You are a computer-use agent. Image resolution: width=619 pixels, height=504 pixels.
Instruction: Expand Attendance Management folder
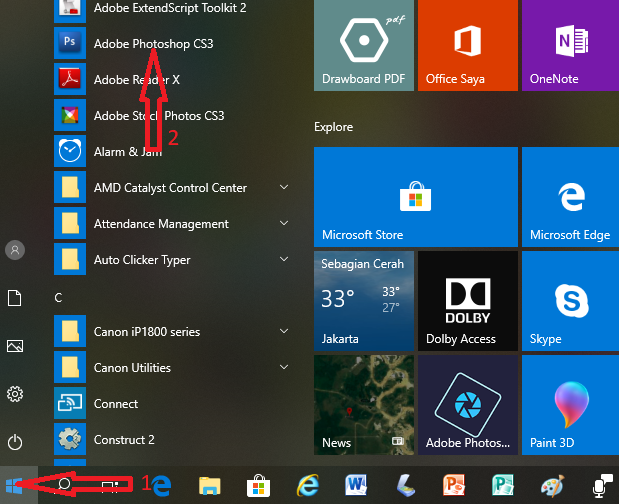coord(284,223)
